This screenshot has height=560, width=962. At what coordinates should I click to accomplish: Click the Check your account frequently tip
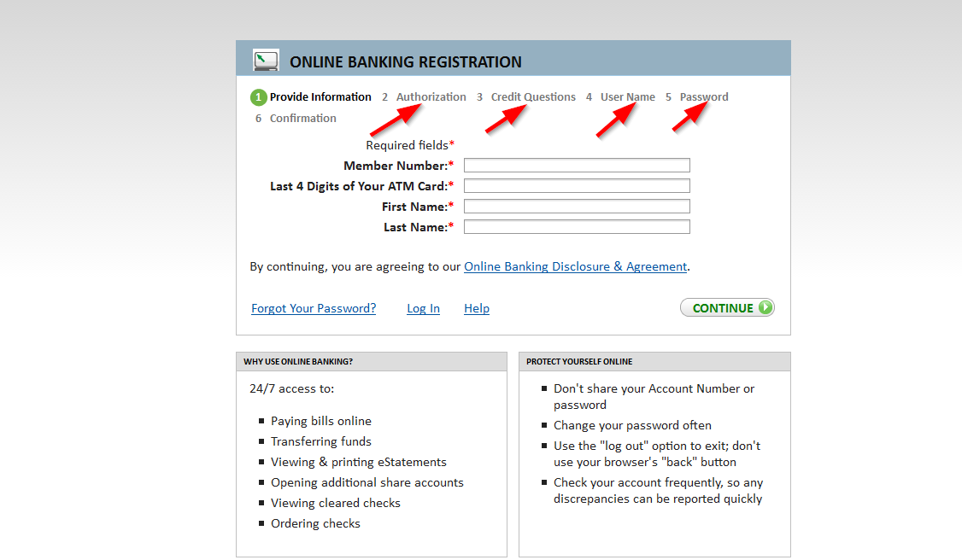point(659,491)
